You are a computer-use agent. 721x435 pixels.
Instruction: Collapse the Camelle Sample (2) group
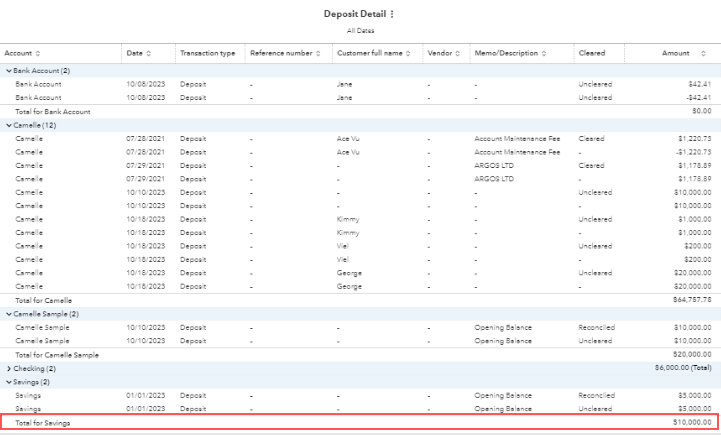(9, 314)
